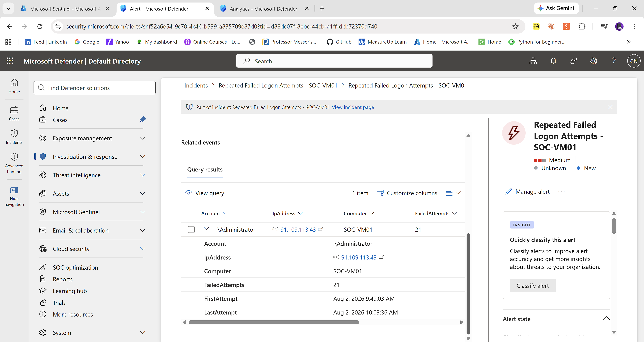Open the browser Extensions puzzle icon
The width and height of the screenshot is (644, 342).
coord(582,26)
